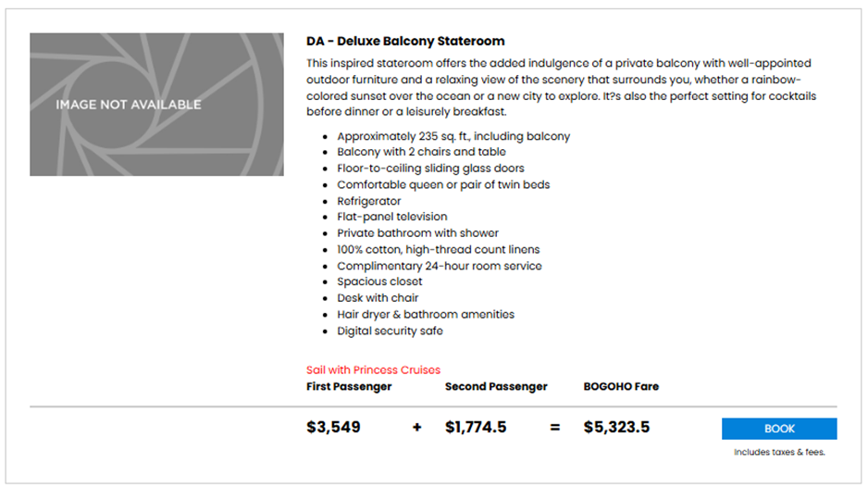Click the BOGOHO Fare total $5,323.5
The width and height of the screenshot is (868, 488).
tap(616, 428)
